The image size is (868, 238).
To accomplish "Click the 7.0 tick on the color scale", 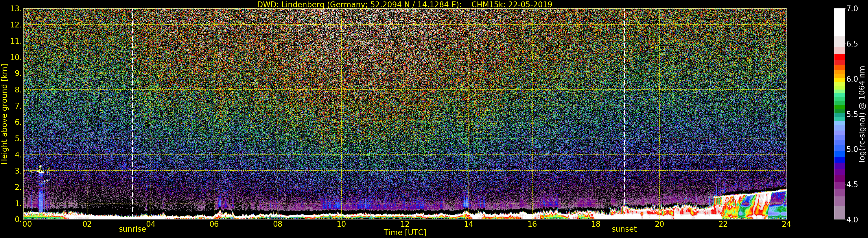I will pyautogui.click(x=852, y=9).
